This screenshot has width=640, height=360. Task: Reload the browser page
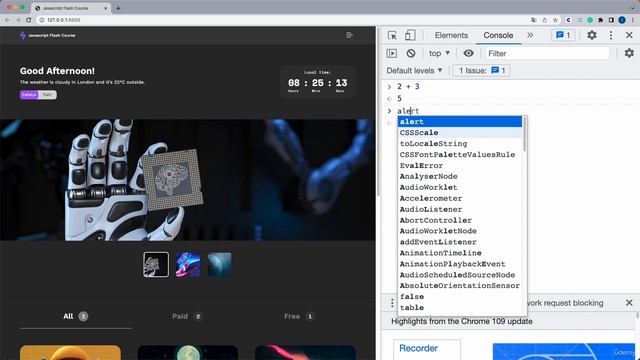(x=29, y=20)
